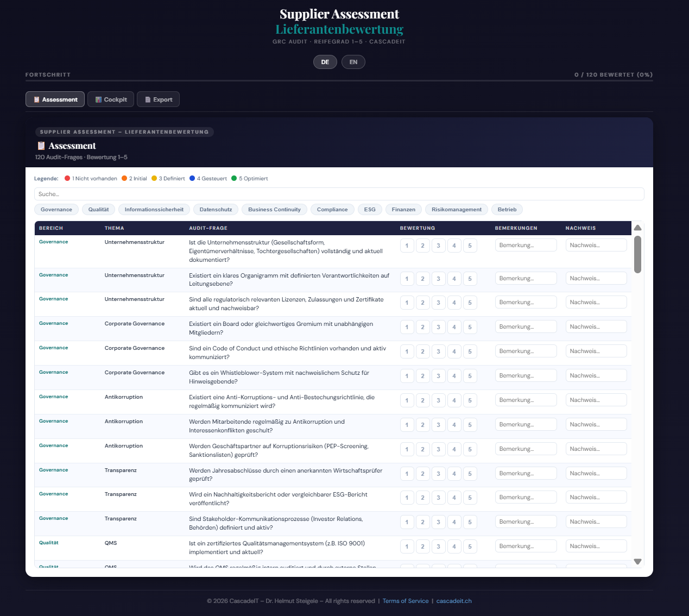
Task: Click scroll-down arrow of the table
Action: (x=638, y=562)
